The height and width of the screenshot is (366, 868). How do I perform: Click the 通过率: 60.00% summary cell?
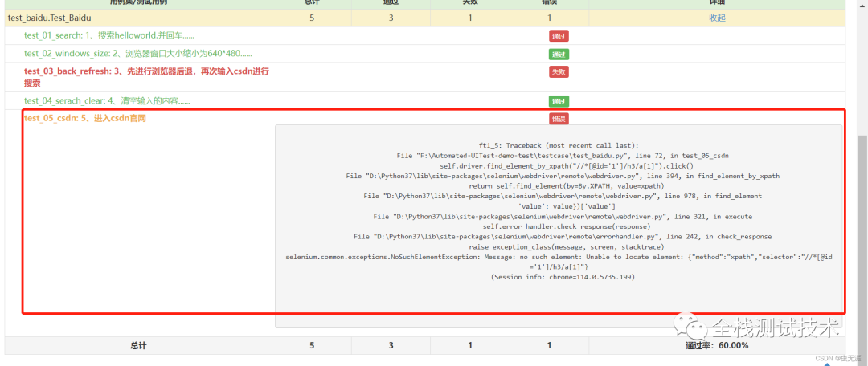click(x=717, y=346)
